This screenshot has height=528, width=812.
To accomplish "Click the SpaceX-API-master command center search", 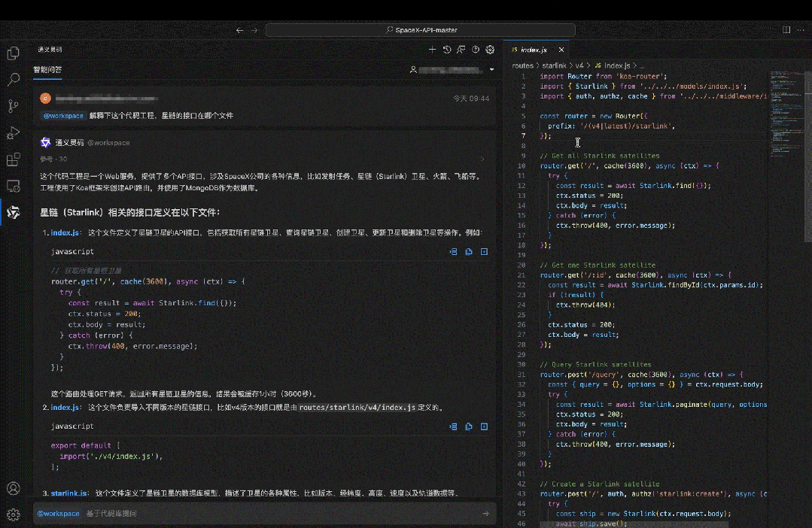I will (421, 30).
